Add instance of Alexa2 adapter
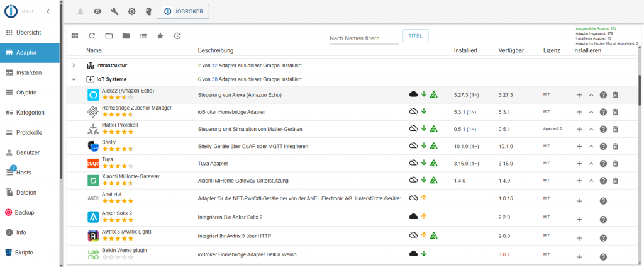Screen dimensions: 644x267 click(579, 95)
